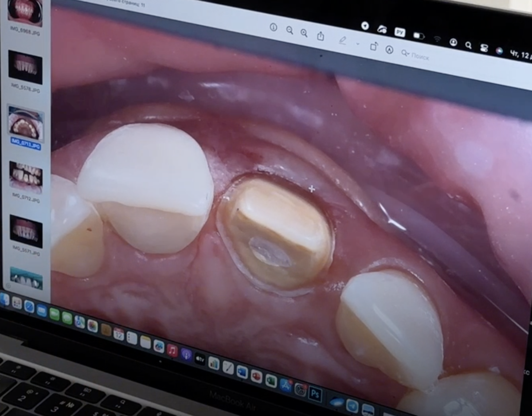532x416 pixels.
Task: Zoom out using the minus magnifier
Action: [289, 30]
